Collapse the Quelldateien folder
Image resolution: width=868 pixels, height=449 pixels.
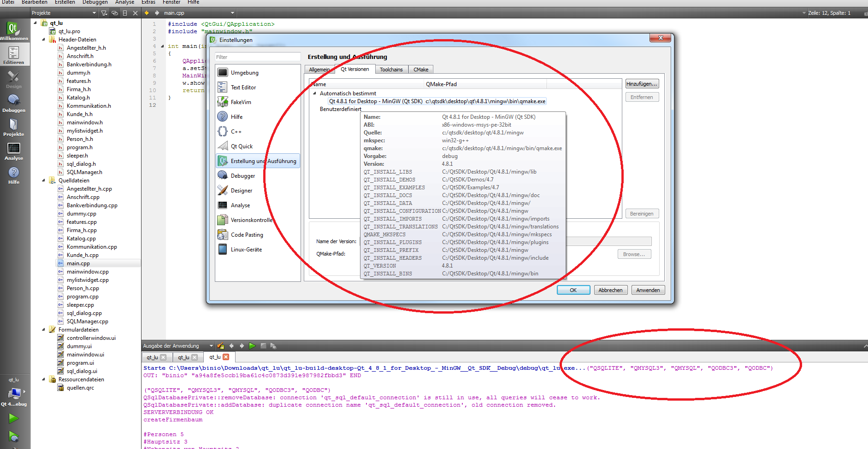click(44, 181)
